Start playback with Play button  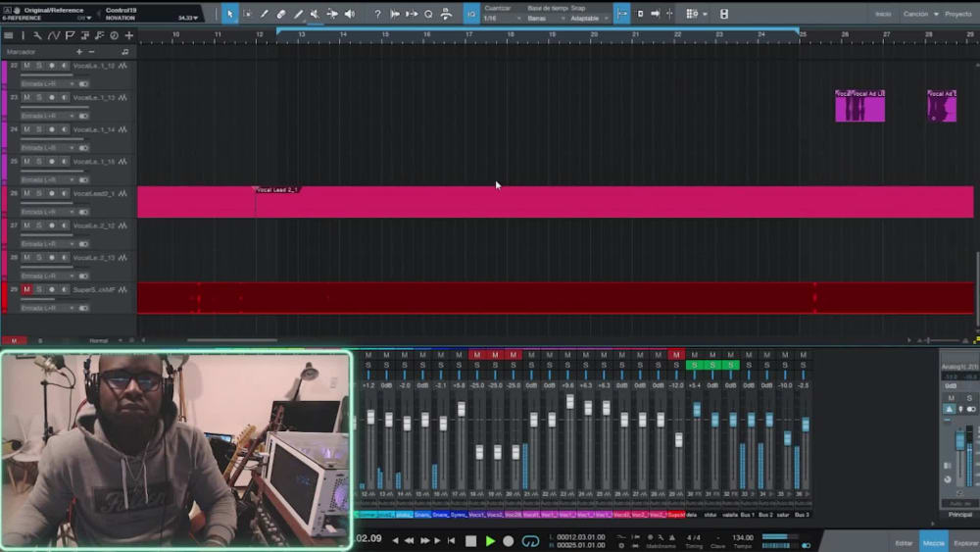click(x=490, y=541)
